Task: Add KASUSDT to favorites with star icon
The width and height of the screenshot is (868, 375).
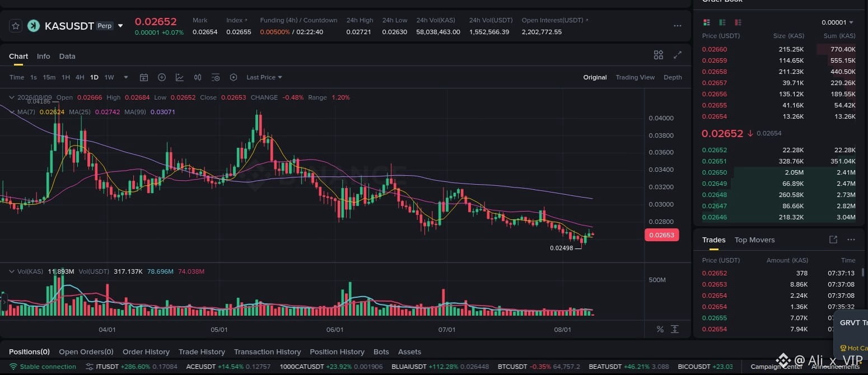Action: (16, 26)
